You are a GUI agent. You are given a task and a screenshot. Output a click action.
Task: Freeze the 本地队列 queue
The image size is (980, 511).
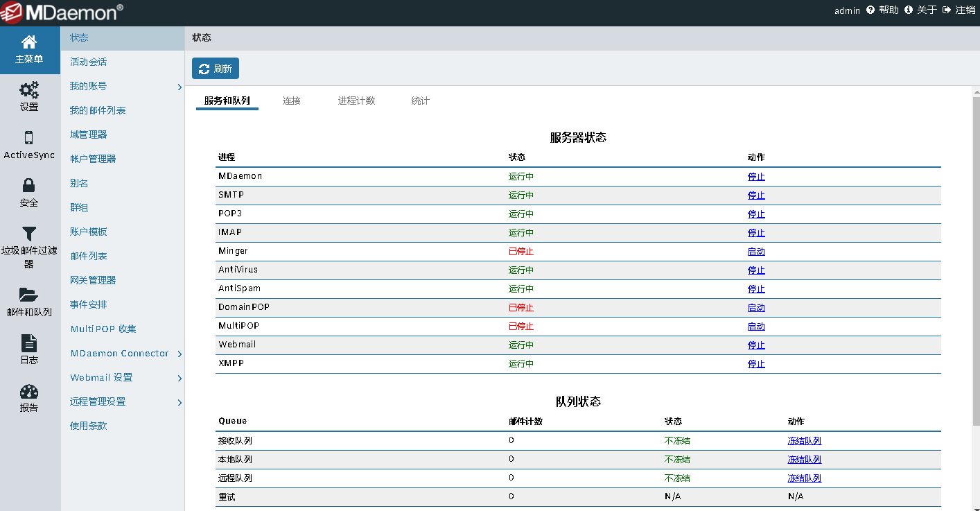point(805,460)
